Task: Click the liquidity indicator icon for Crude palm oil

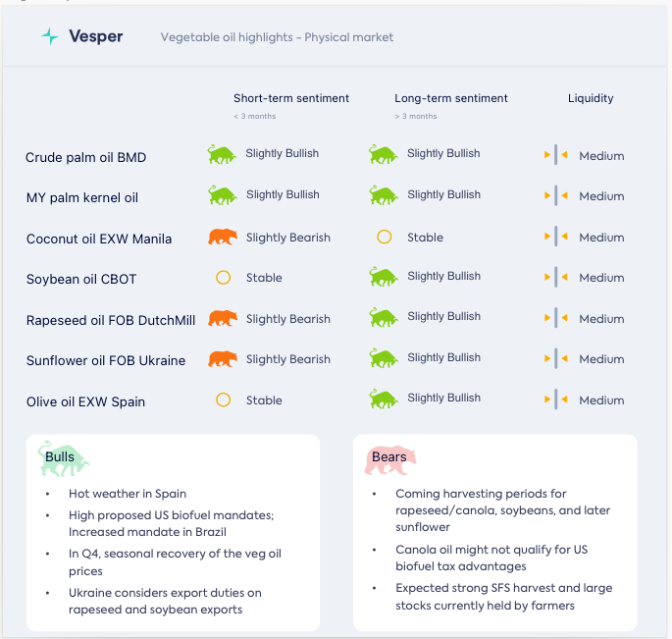Action: [x=556, y=155]
